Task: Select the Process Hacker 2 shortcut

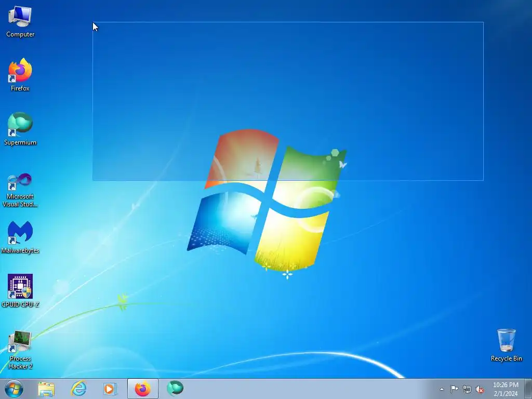Action: [20, 350]
